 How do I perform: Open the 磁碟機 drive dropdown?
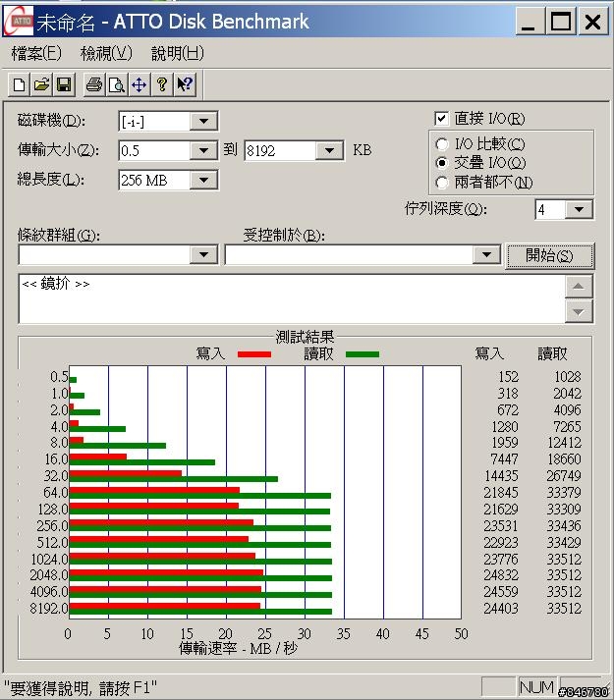pyautogui.click(x=203, y=122)
